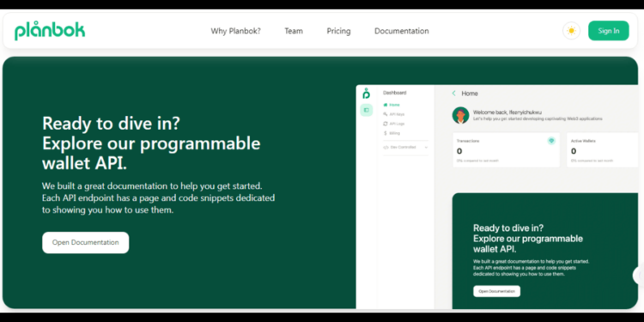Expand the Dev Controlled dropdown in preview sidebar

coord(405,147)
